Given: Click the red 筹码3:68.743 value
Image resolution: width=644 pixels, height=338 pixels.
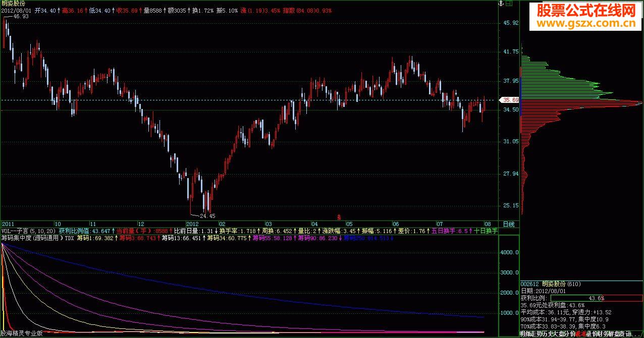Looking at the screenshot, I should pos(138,238).
